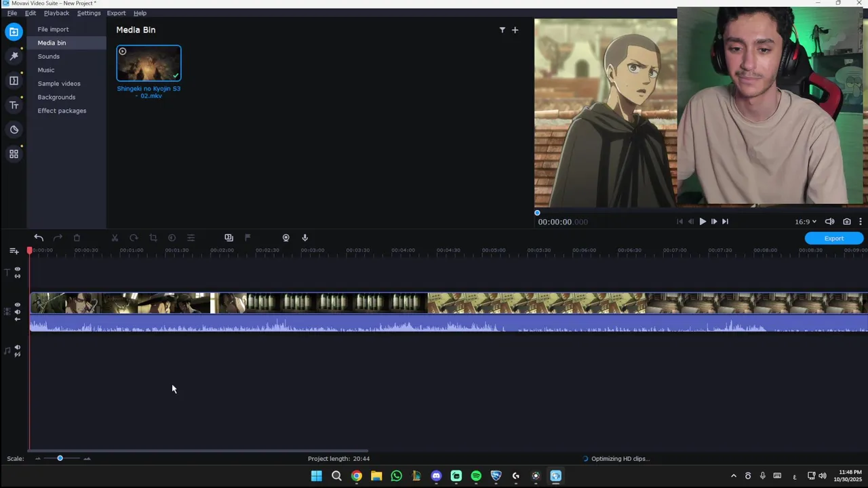Click the Crop tool icon
Image resolution: width=868 pixels, height=488 pixels.
click(153, 238)
